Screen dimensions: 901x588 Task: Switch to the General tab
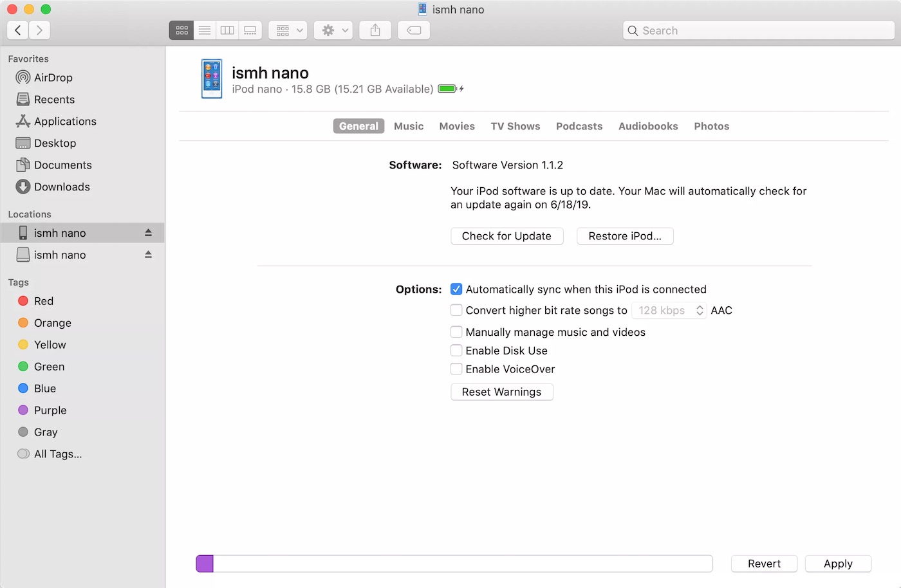point(358,126)
